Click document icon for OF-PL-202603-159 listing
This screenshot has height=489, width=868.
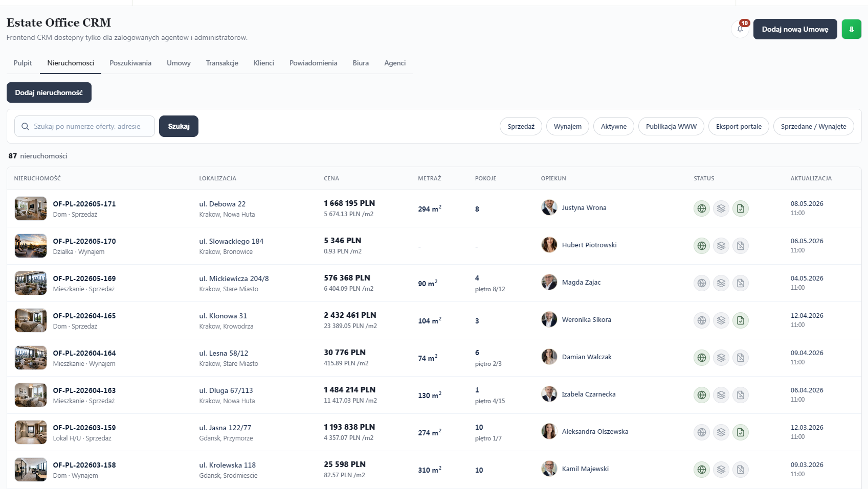pyautogui.click(x=741, y=432)
